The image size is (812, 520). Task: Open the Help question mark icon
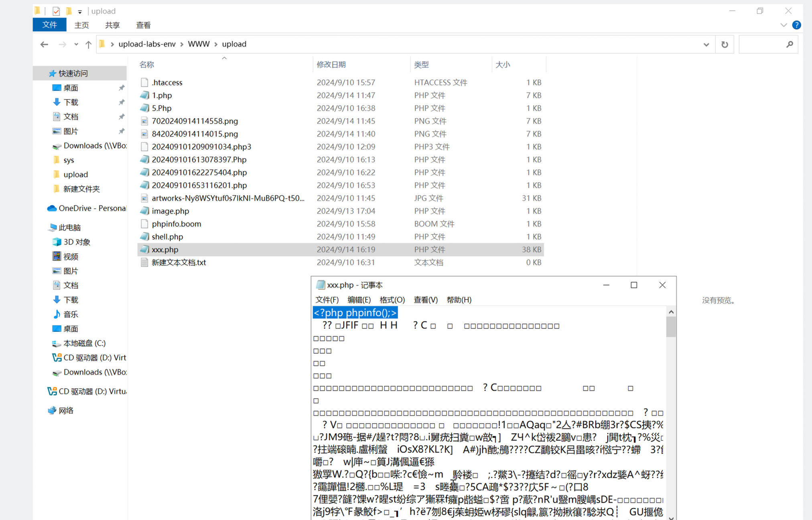[796, 25]
